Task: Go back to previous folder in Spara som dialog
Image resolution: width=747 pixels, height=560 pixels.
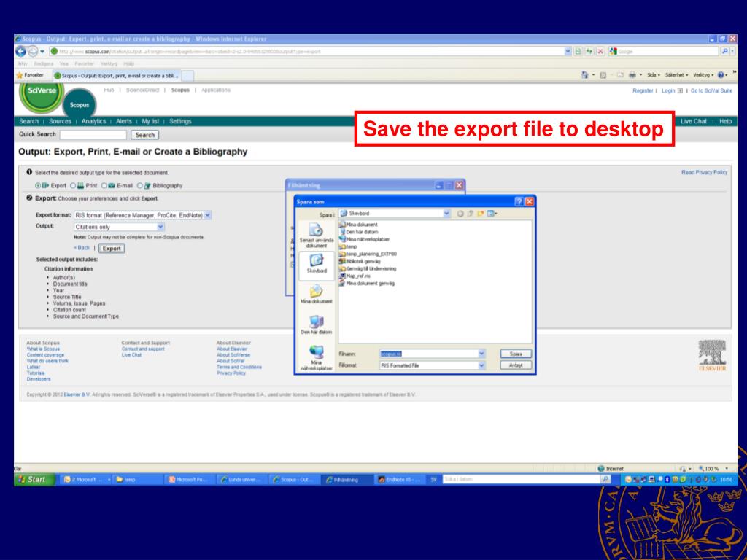Action: pyautogui.click(x=460, y=214)
